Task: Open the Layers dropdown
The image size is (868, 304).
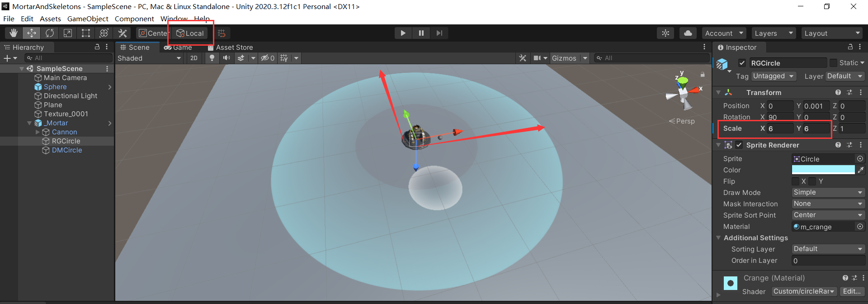Action: [x=774, y=33]
